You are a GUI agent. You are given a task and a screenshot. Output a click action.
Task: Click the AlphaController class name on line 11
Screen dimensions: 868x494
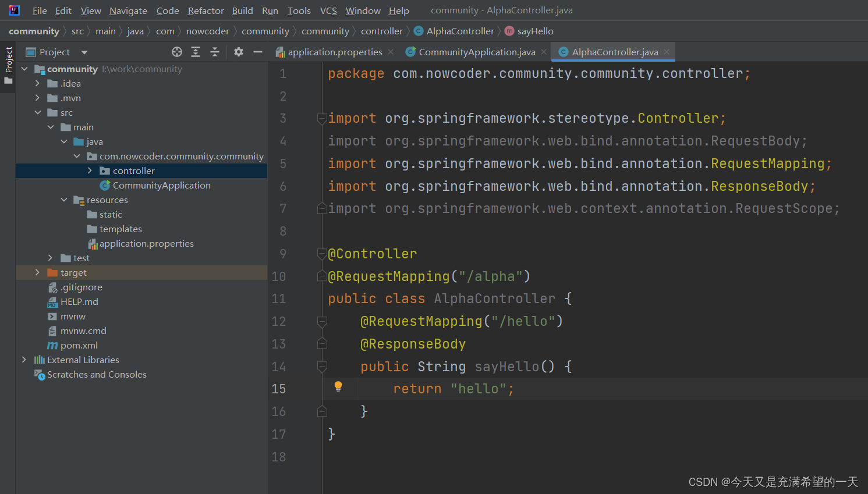pos(495,298)
